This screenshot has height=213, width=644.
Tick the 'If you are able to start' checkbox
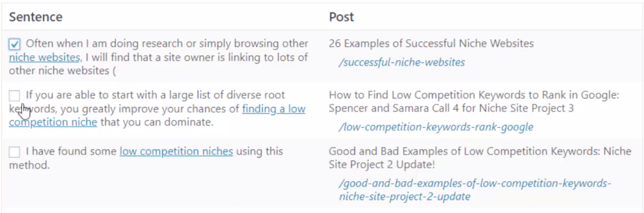14,95
